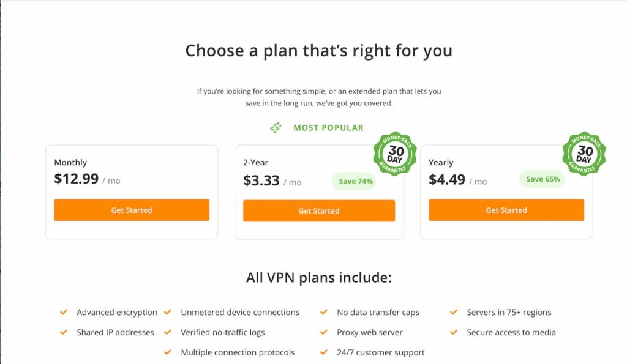
Task: Click the sparkle icon beside Most Popular
Action: 276,127
